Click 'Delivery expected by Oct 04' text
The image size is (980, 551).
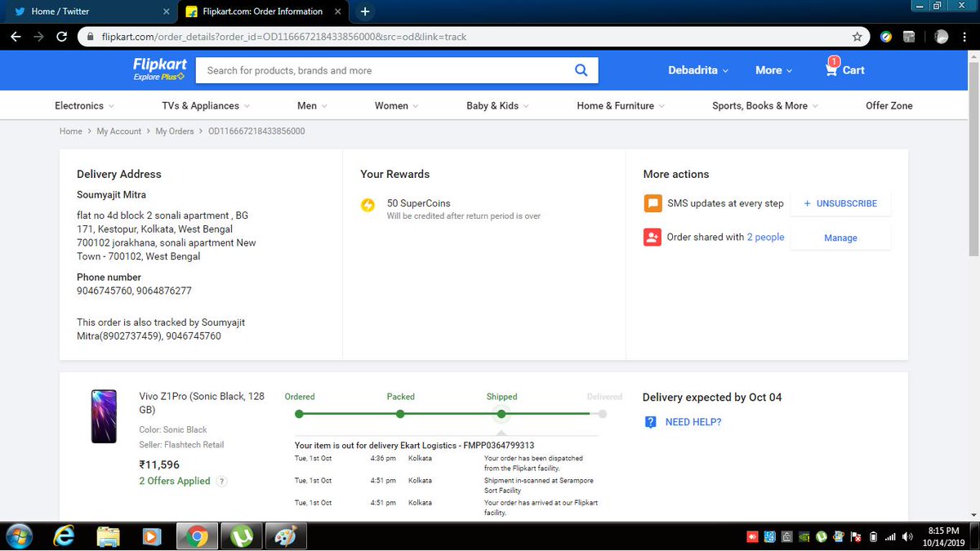[712, 398]
